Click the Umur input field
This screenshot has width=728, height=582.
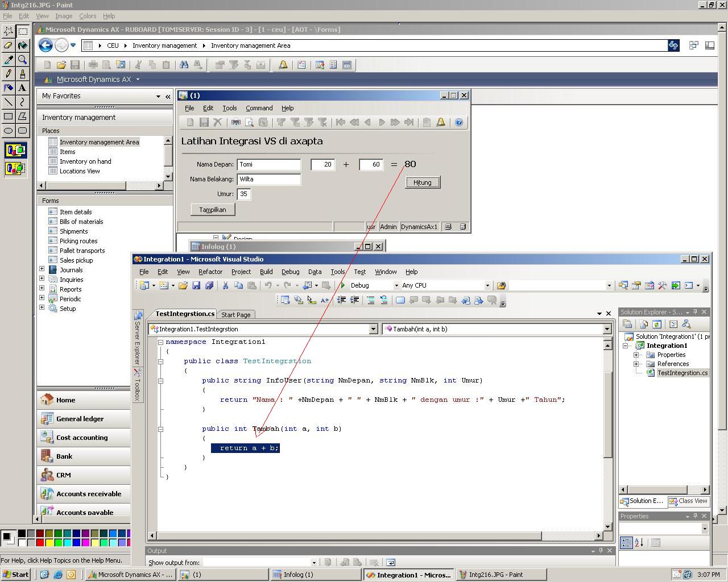click(243, 194)
